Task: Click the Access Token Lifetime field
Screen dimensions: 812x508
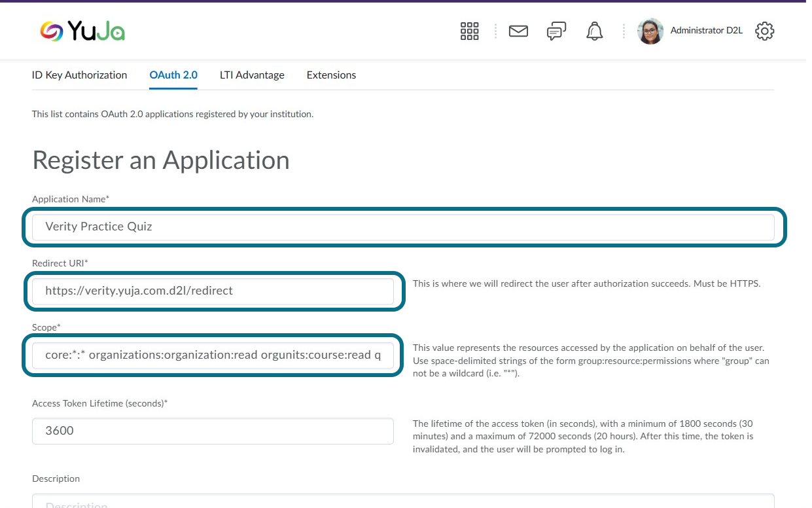Action: click(x=213, y=431)
